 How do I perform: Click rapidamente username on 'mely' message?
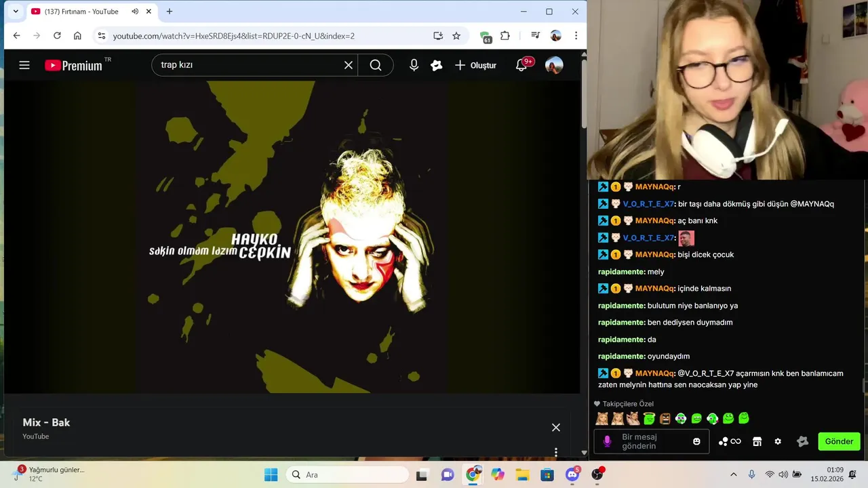pyautogui.click(x=621, y=272)
